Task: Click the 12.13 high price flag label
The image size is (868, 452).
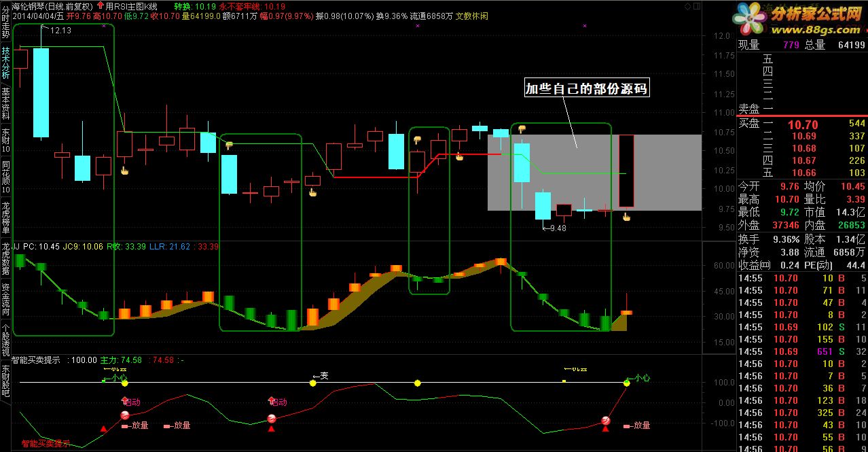Action: click(60, 31)
